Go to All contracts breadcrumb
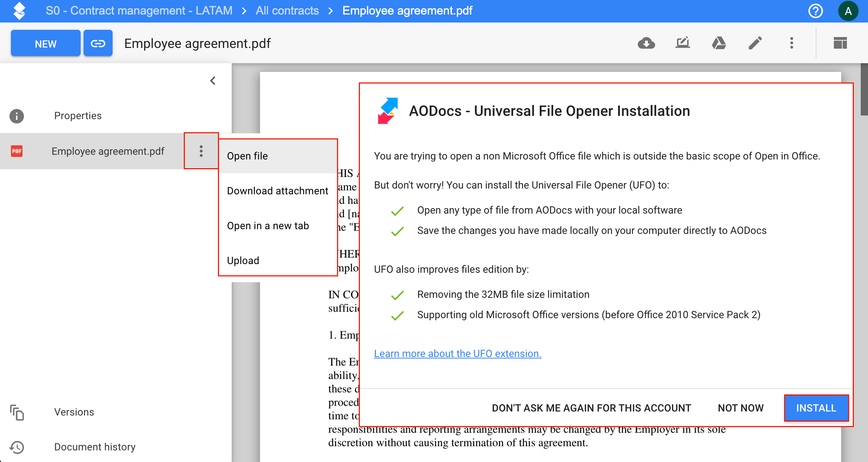 pyautogui.click(x=287, y=11)
